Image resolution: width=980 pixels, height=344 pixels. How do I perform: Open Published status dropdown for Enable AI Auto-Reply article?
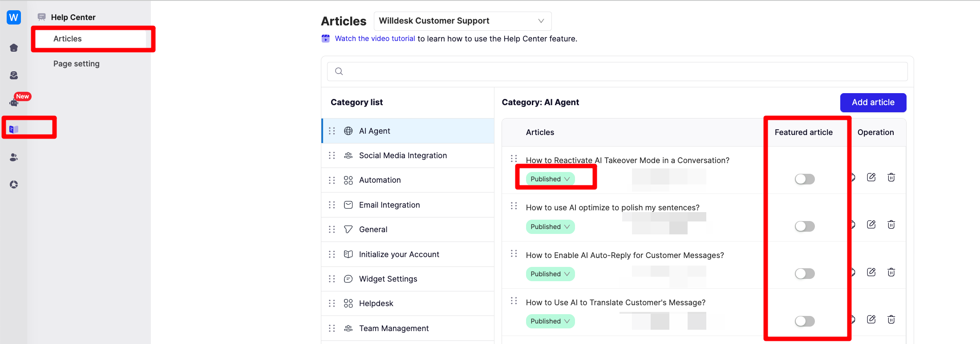(x=550, y=274)
